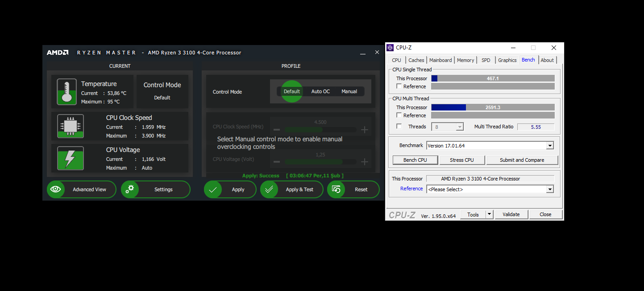The image size is (644, 291).
Task: Enable Single Thread Reference checkbox
Action: pos(399,86)
